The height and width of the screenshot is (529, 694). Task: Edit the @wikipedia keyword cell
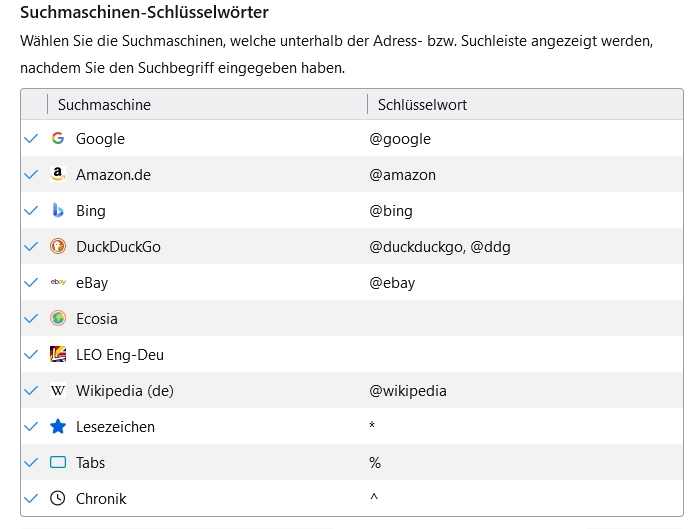coord(408,391)
